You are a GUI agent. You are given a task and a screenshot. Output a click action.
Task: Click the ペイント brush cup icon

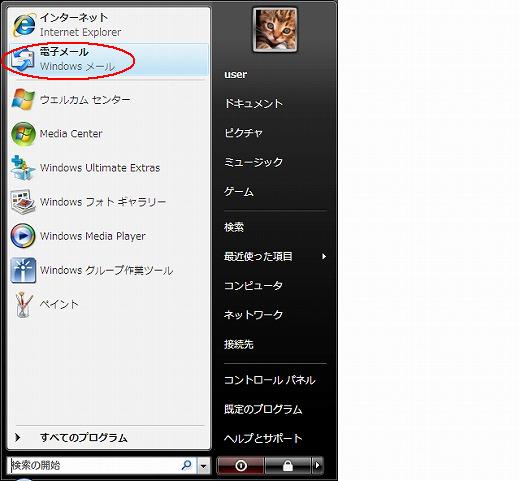click(24, 304)
